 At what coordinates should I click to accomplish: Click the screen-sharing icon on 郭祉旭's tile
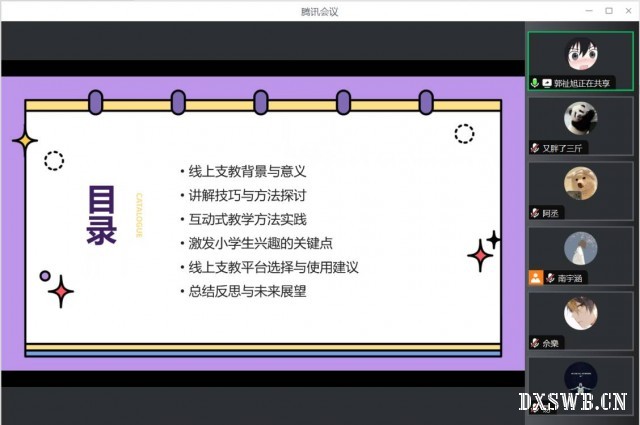click(547, 83)
